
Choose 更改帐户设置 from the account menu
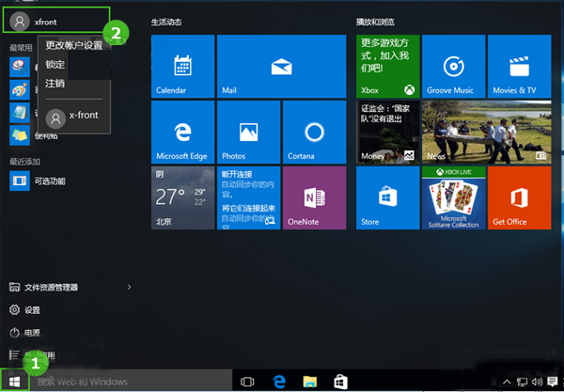pos(74,46)
